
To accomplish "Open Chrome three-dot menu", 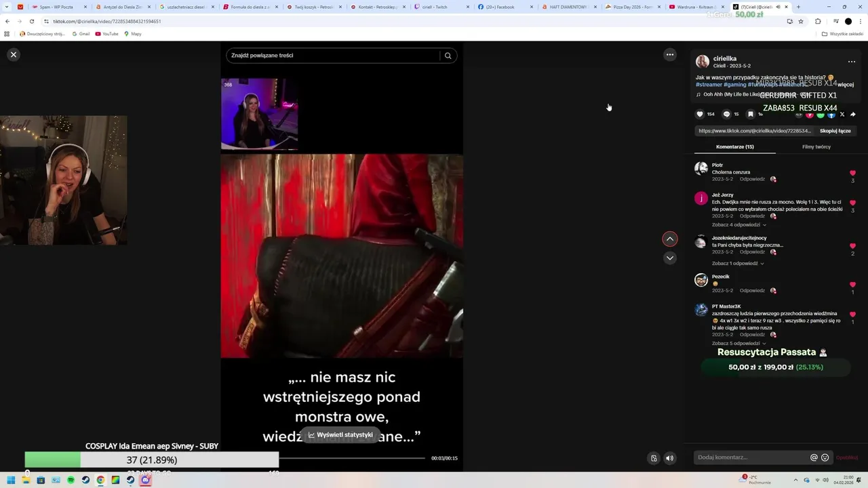I will [860, 21].
